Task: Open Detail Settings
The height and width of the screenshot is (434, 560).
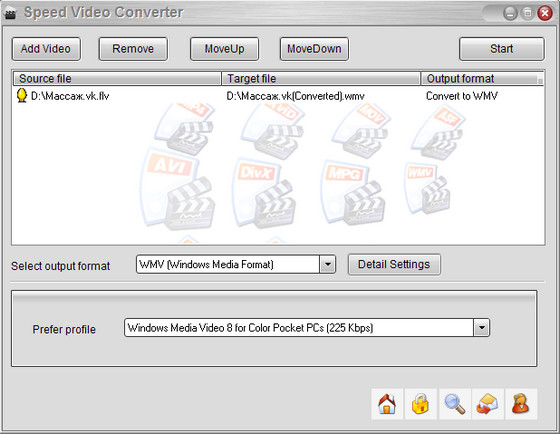Action: click(x=394, y=264)
